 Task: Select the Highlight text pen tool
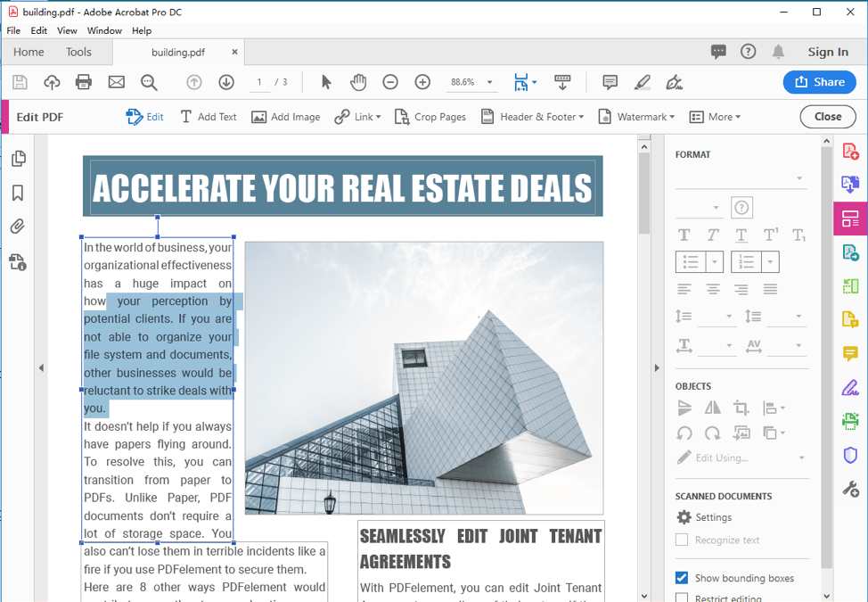point(643,83)
